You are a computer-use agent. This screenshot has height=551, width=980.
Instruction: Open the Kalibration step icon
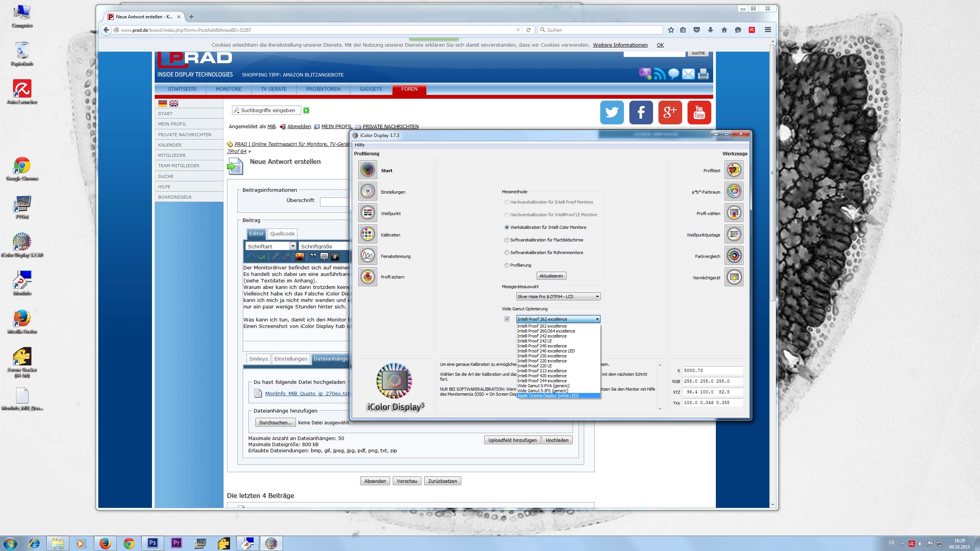point(367,234)
